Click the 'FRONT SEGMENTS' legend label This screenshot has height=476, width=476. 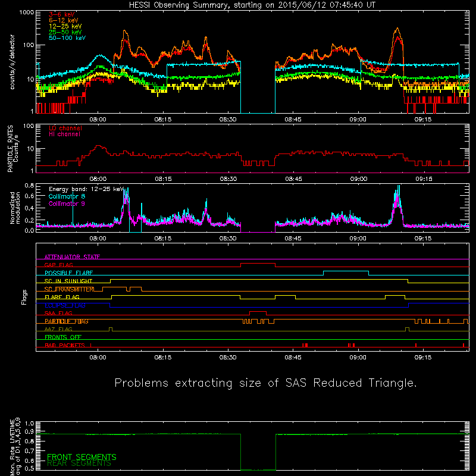pos(82,457)
